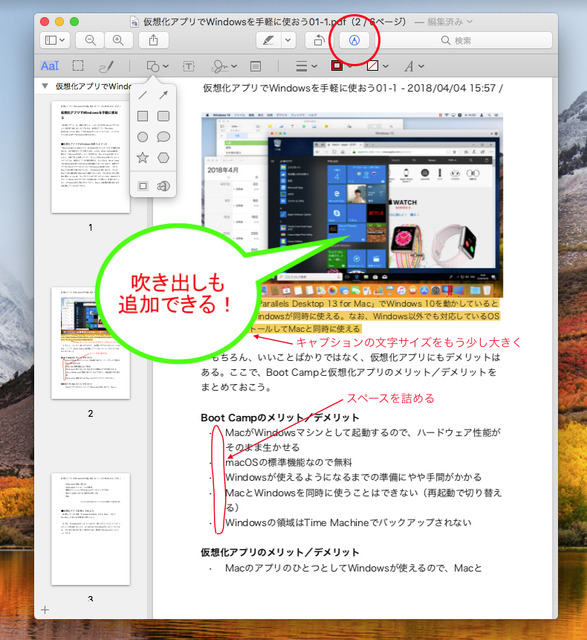587x640 pixels.
Task: Open the fill color swatch
Action: click(373, 66)
